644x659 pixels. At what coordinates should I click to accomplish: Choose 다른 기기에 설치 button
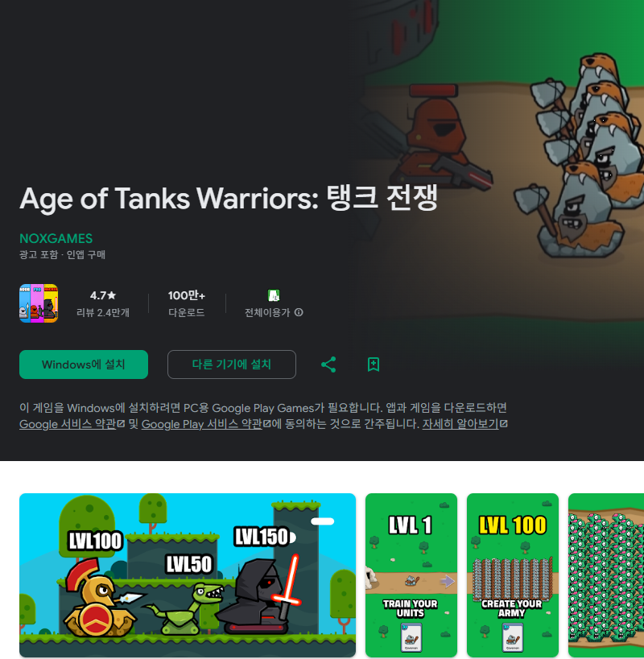[x=232, y=365]
